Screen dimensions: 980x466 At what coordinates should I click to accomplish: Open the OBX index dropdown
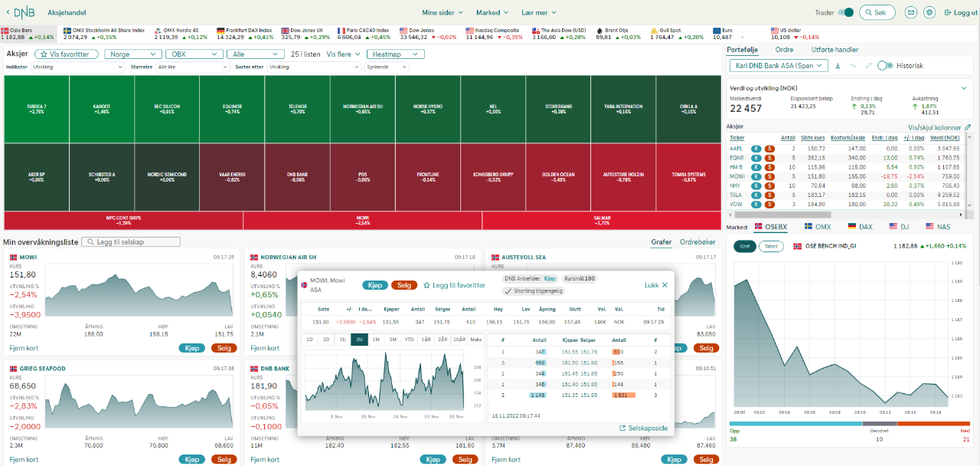click(194, 54)
